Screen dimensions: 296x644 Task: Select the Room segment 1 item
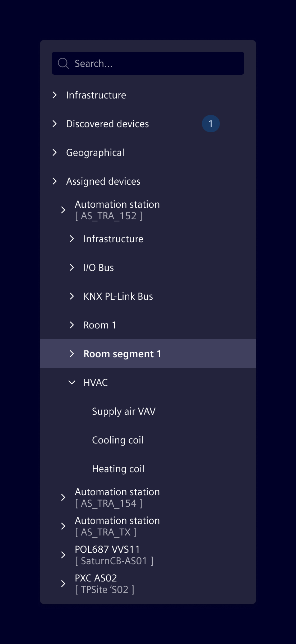click(122, 354)
